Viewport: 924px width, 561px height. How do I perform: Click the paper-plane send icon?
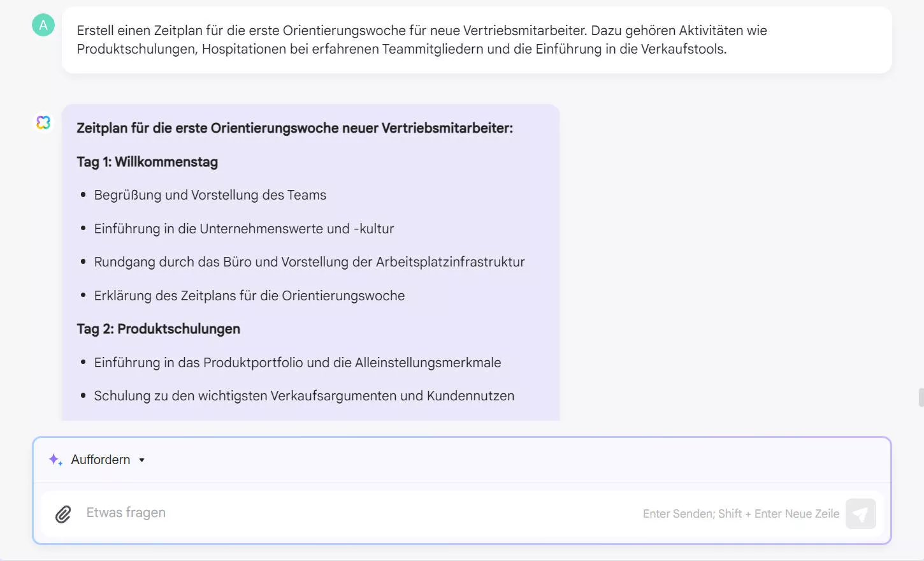[x=860, y=513]
